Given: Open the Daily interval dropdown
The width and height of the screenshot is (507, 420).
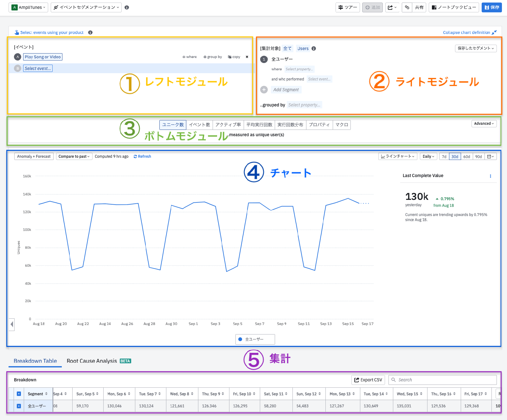Looking at the screenshot, I should 428,156.
